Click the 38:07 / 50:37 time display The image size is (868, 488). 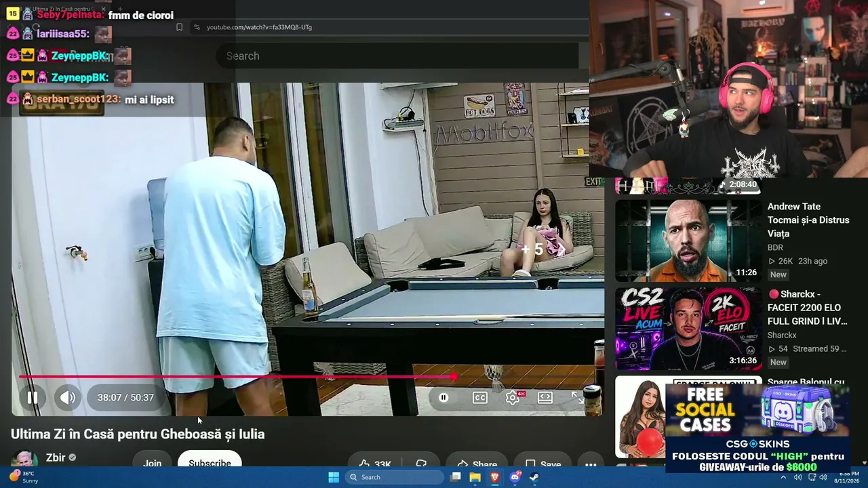[125, 398]
